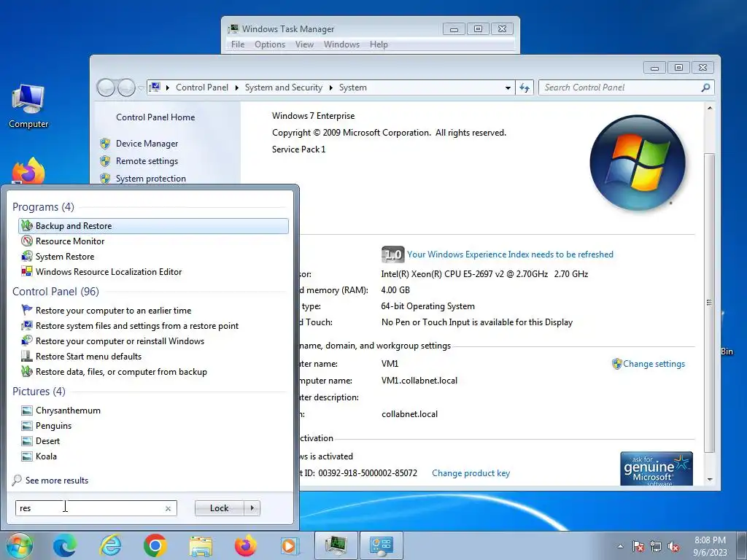Screen dimensions: 747x560
Task: Click the network tray icon
Action: click(656, 546)
